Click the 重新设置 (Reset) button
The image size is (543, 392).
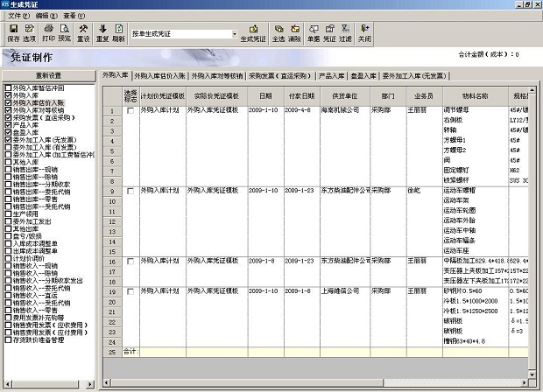(48, 75)
